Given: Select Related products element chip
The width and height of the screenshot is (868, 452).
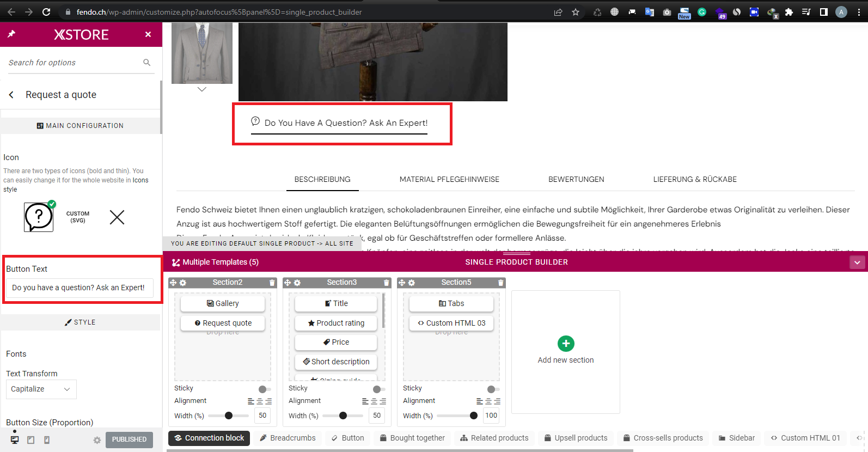Looking at the screenshot, I should [494, 438].
